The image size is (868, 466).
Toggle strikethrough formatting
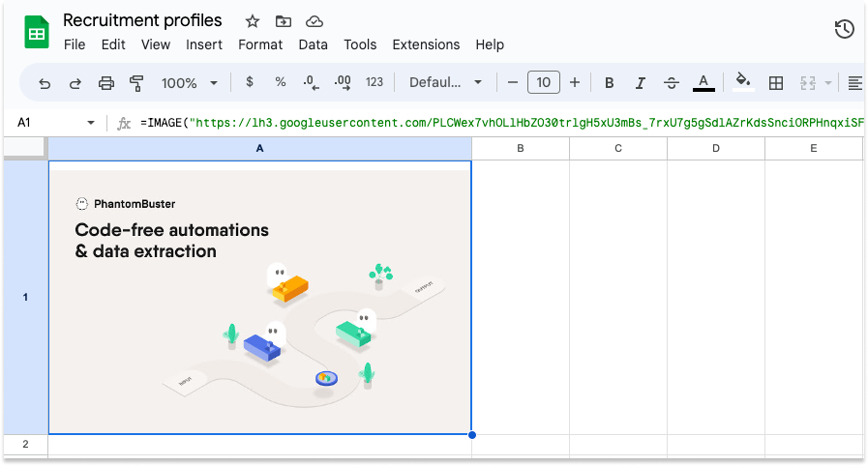point(672,83)
